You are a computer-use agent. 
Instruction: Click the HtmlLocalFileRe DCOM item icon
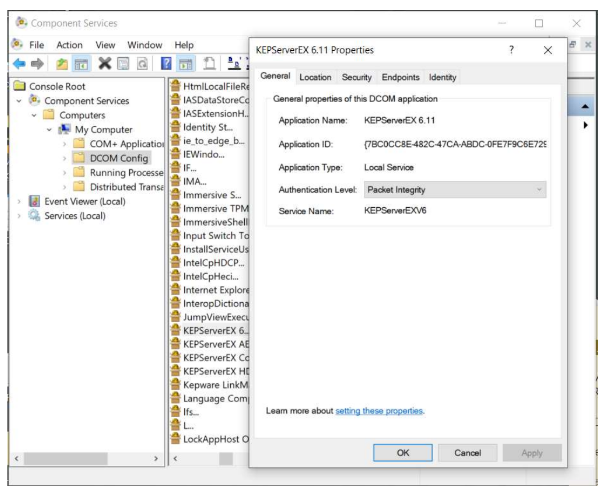click(x=176, y=86)
